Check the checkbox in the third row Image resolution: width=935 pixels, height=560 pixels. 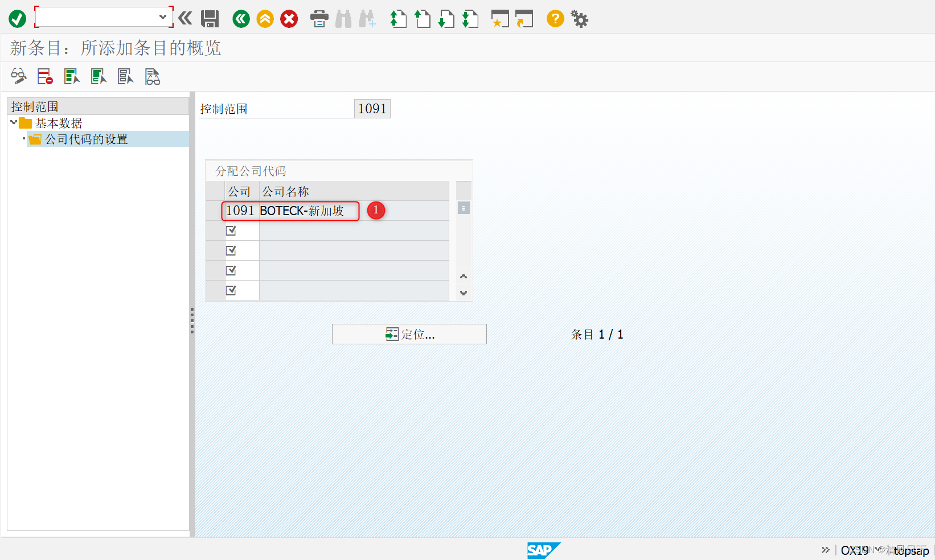(x=231, y=250)
